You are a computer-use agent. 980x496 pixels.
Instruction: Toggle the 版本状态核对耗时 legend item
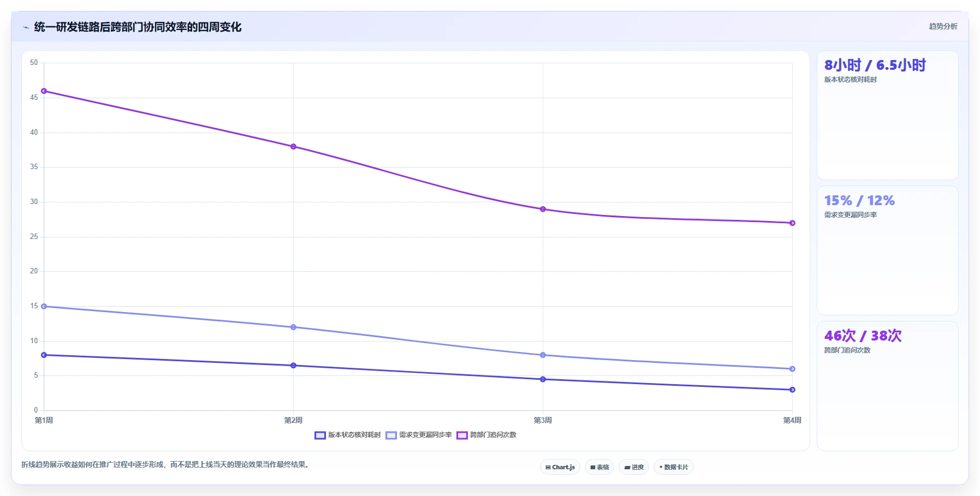348,435
